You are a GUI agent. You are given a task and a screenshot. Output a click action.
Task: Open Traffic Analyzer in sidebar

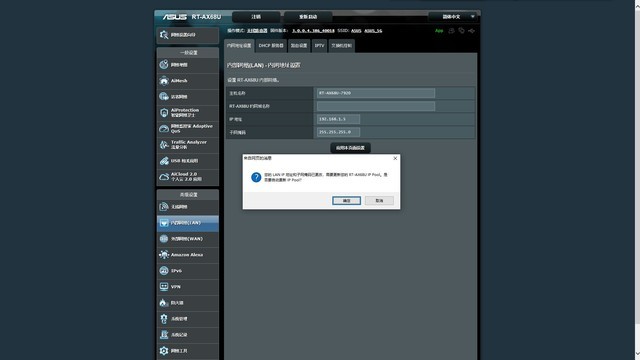click(187, 144)
